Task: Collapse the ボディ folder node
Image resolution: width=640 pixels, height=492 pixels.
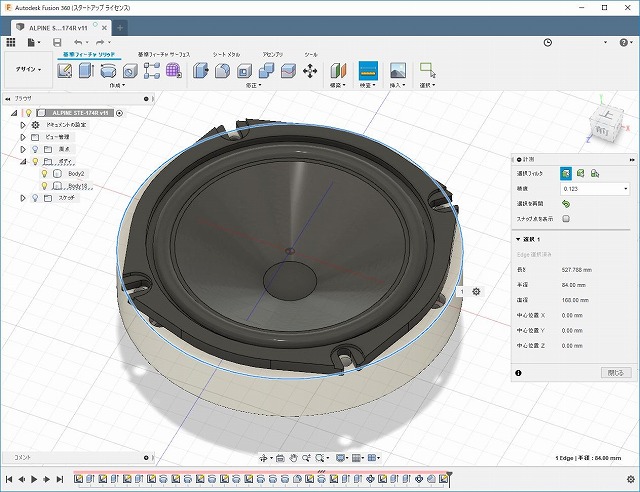Action: 23,162
